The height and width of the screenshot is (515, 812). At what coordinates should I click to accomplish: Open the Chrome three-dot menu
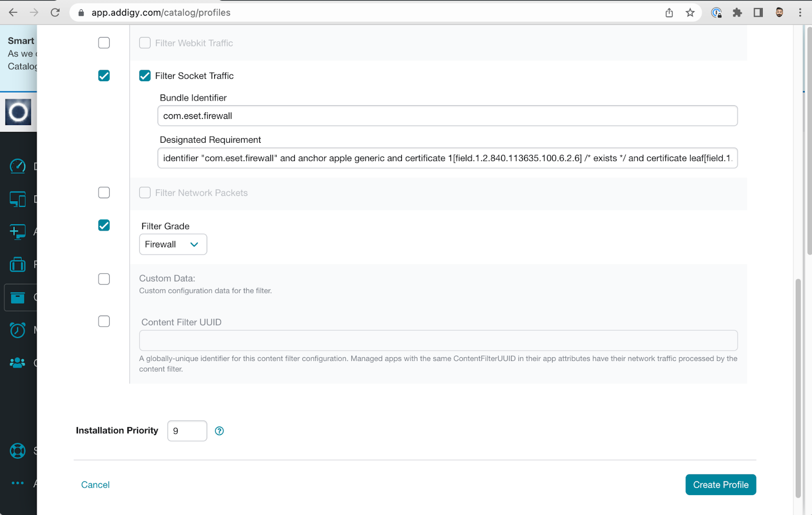click(x=799, y=13)
